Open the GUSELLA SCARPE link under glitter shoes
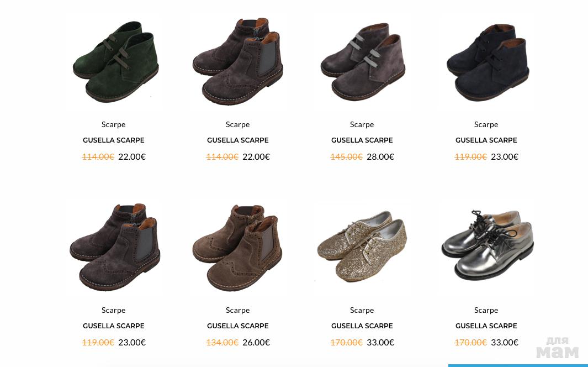The height and width of the screenshot is (367, 588). pos(362,326)
